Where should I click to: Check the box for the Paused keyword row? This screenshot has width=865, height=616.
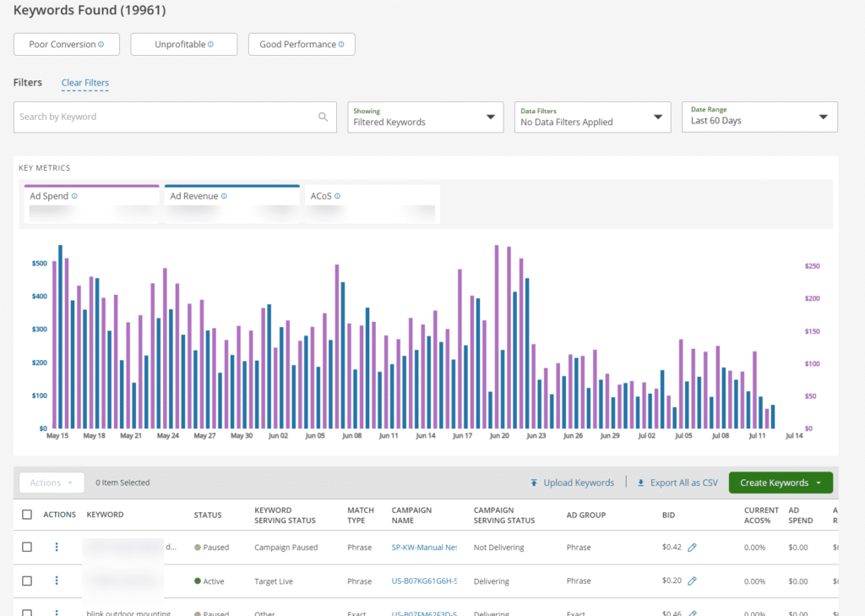(27, 548)
